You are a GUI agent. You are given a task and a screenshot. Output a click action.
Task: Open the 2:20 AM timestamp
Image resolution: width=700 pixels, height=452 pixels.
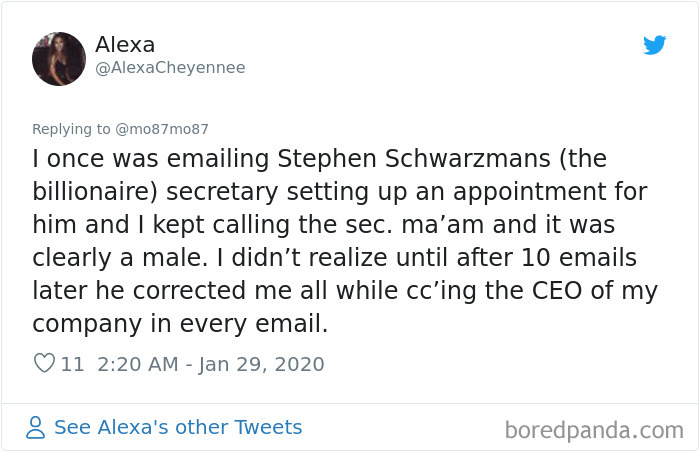click(139, 364)
